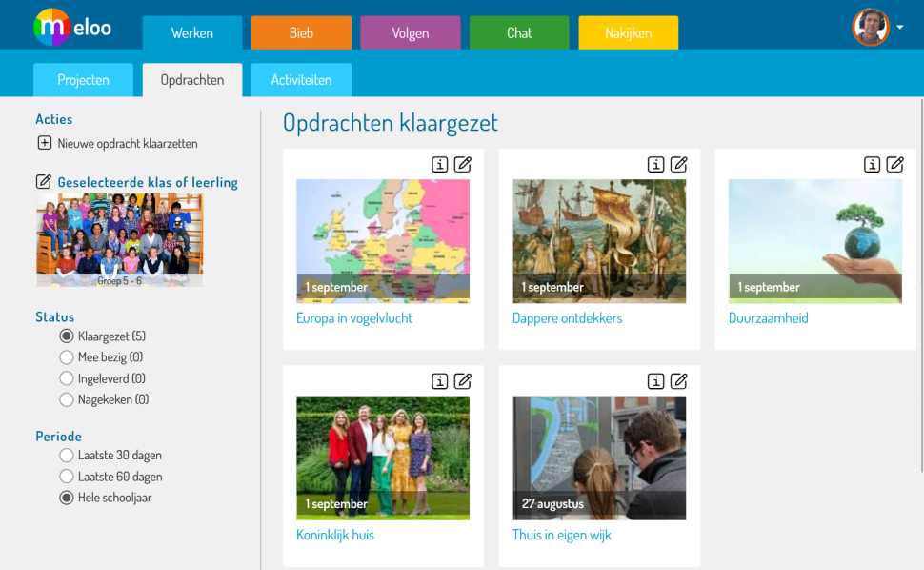This screenshot has width=924, height=570.
Task: Click the Groep 5 - 6 class photo
Action: (x=119, y=240)
